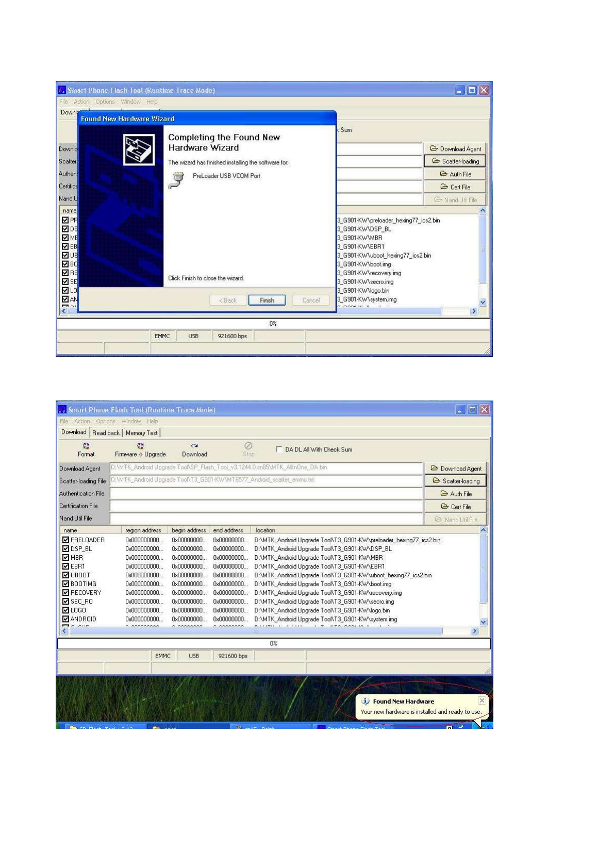
Task: Uncheck the EBR1 checkbox
Action: click(x=65, y=566)
